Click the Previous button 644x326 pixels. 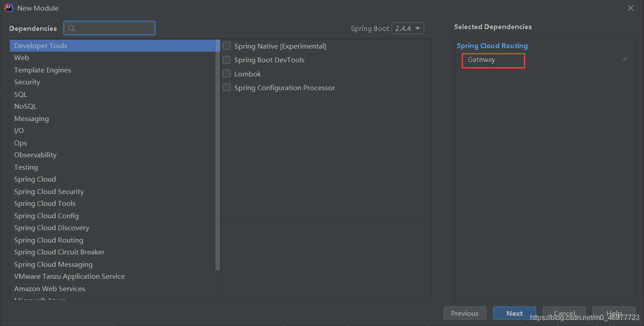pos(465,313)
